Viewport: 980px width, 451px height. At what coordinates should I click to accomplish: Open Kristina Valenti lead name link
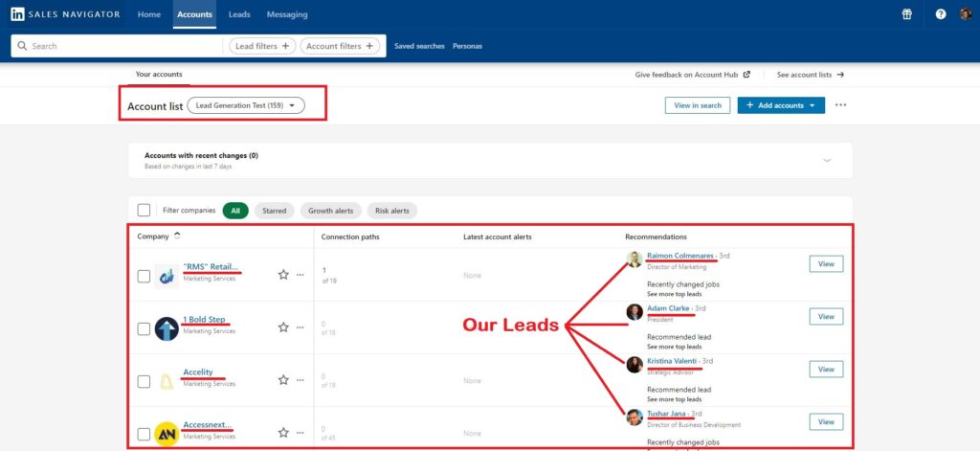(672, 362)
